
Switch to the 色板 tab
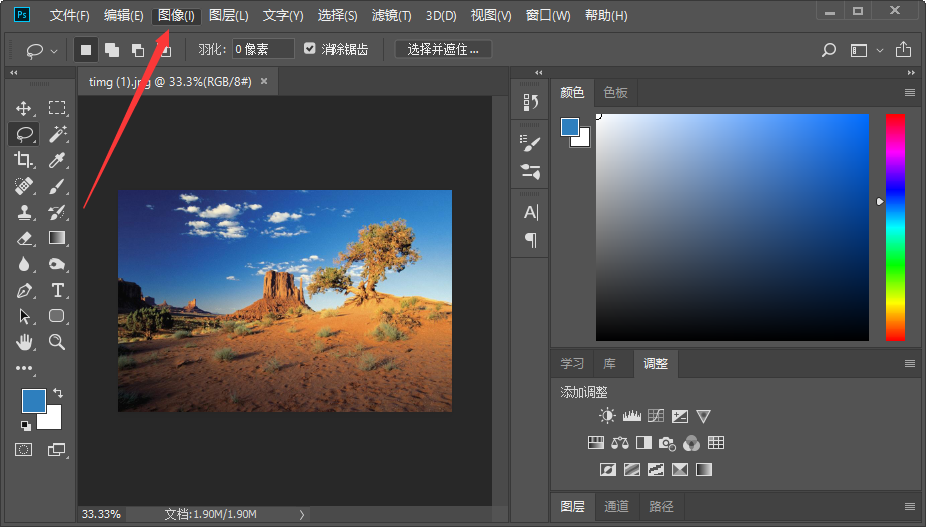pyautogui.click(x=615, y=92)
